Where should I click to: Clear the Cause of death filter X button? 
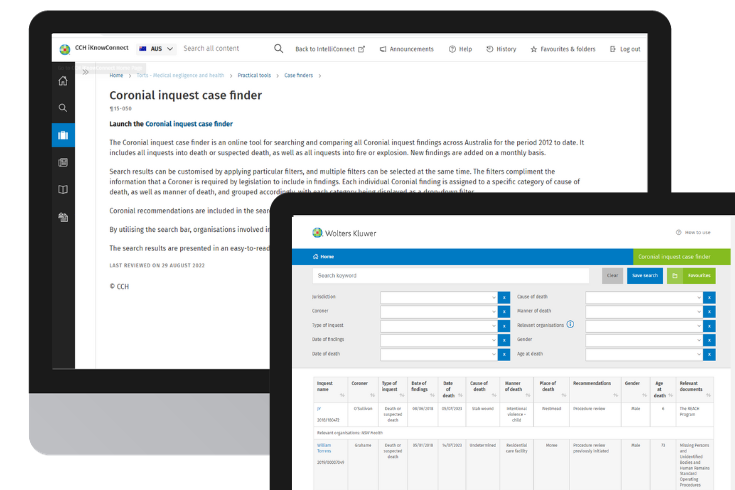coord(709,297)
